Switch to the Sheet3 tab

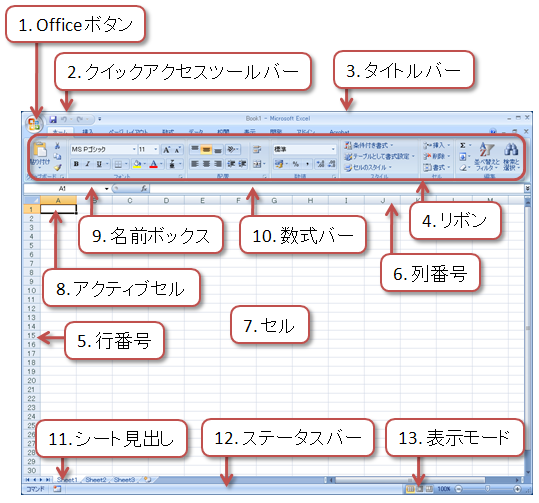(x=124, y=479)
